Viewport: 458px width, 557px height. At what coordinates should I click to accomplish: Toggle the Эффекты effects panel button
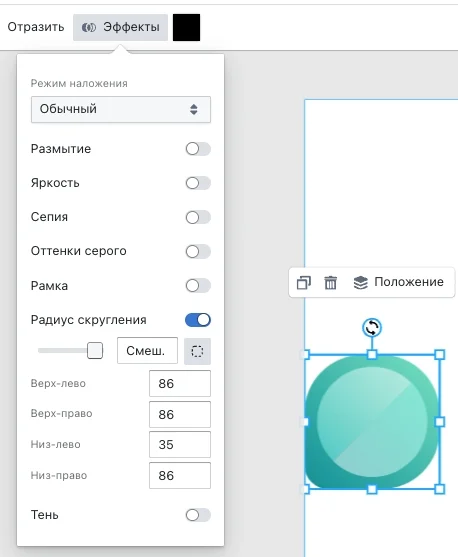[120, 27]
